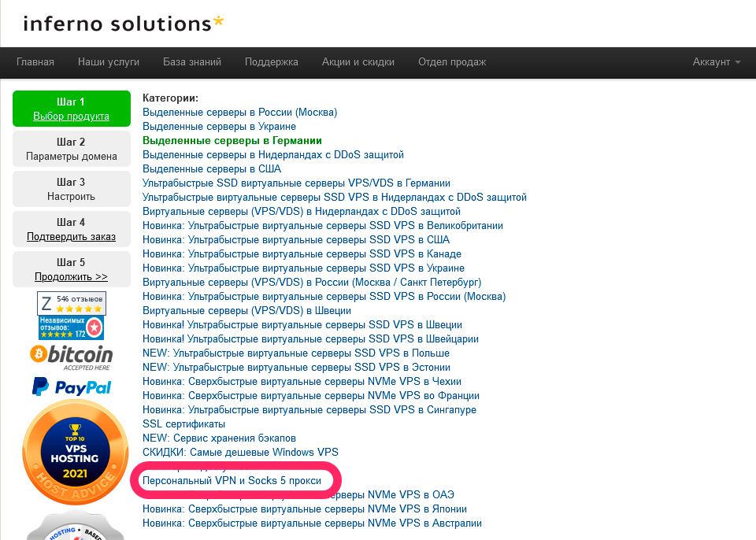Open NEW SSD VPS в Эстонии
Viewport: 756px width, 540px height.
pos(297,368)
